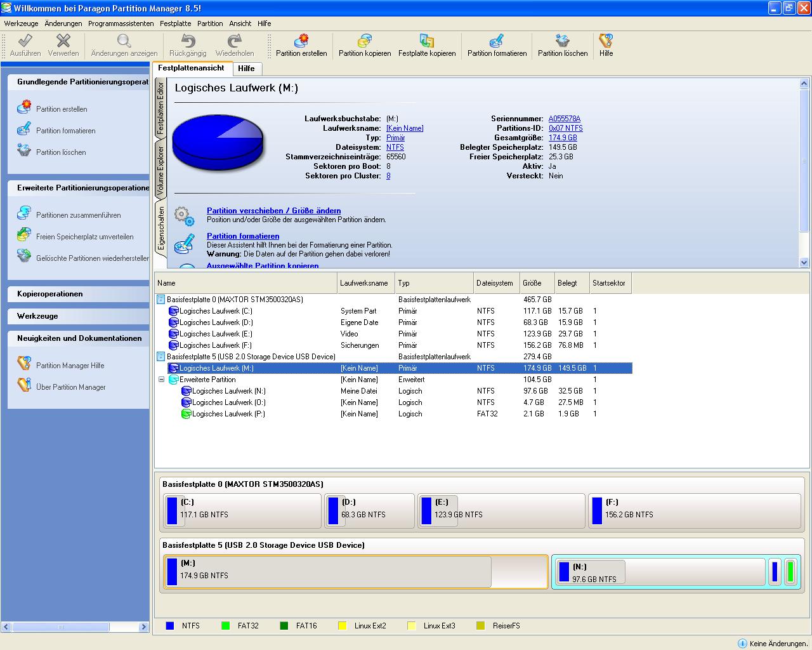Click the Rückgängig undo icon
The width and height of the screenshot is (812, 650).
(x=188, y=41)
